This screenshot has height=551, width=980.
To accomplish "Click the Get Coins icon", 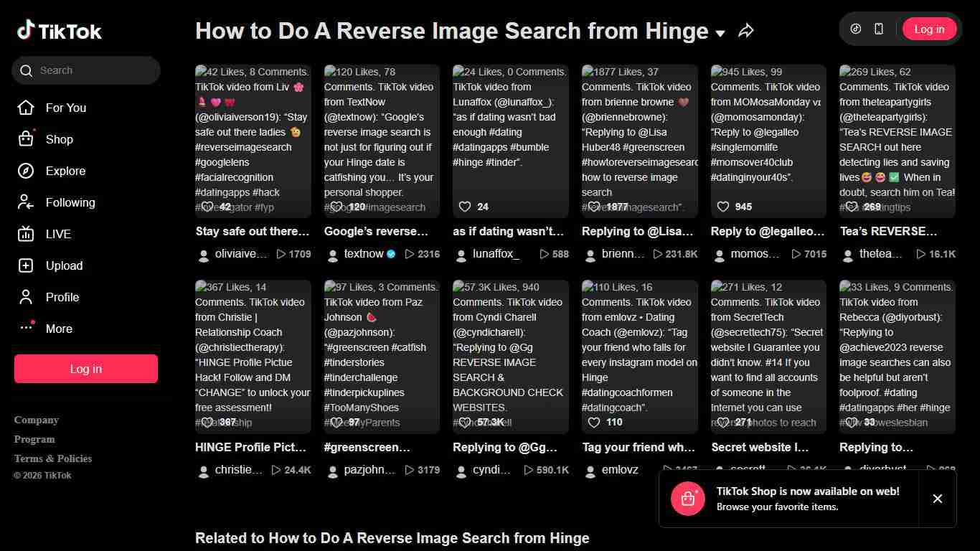I will pyautogui.click(x=854, y=29).
